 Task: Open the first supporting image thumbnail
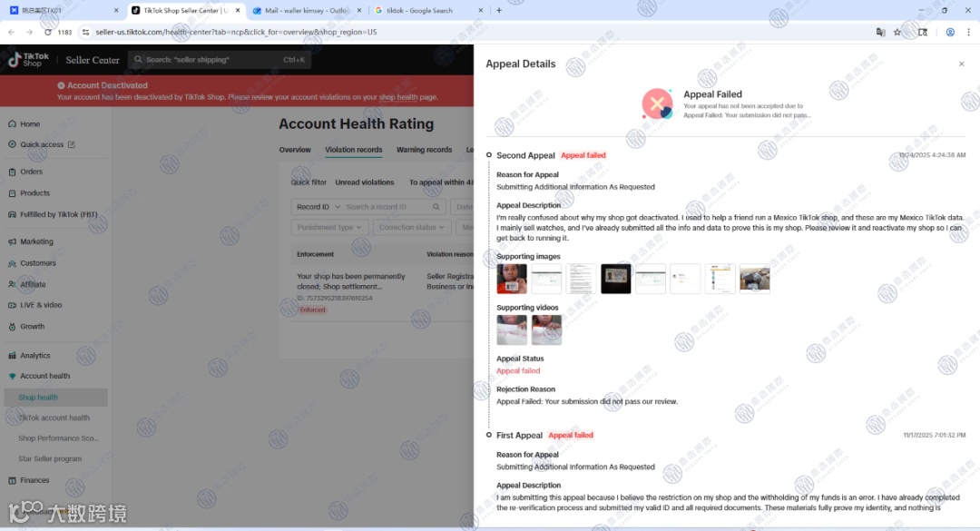point(512,279)
